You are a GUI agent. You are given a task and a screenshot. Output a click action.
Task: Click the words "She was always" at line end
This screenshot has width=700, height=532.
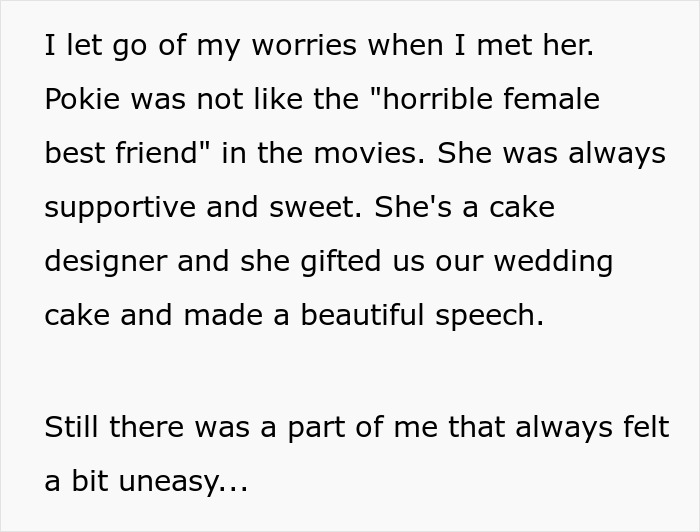[x=551, y=154]
